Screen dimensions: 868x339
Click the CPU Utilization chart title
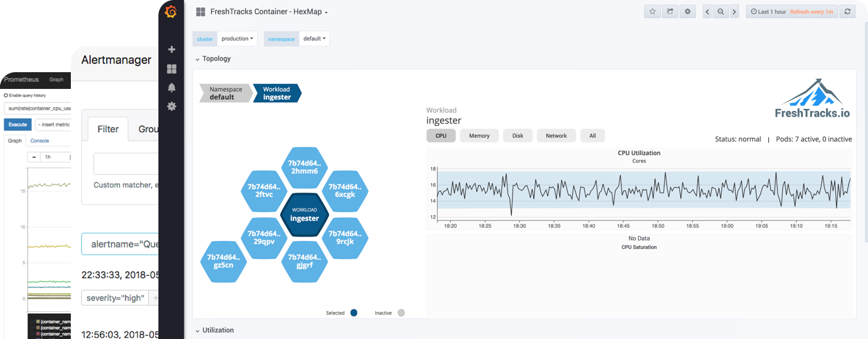click(639, 153)
